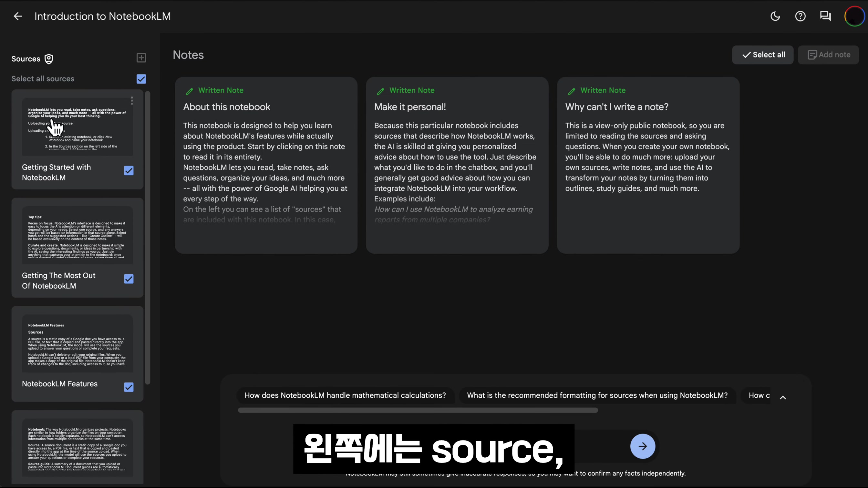Click Getting The Most Out Of NotebookLM title
Viewport: 868px width, 488px height.
59,280
